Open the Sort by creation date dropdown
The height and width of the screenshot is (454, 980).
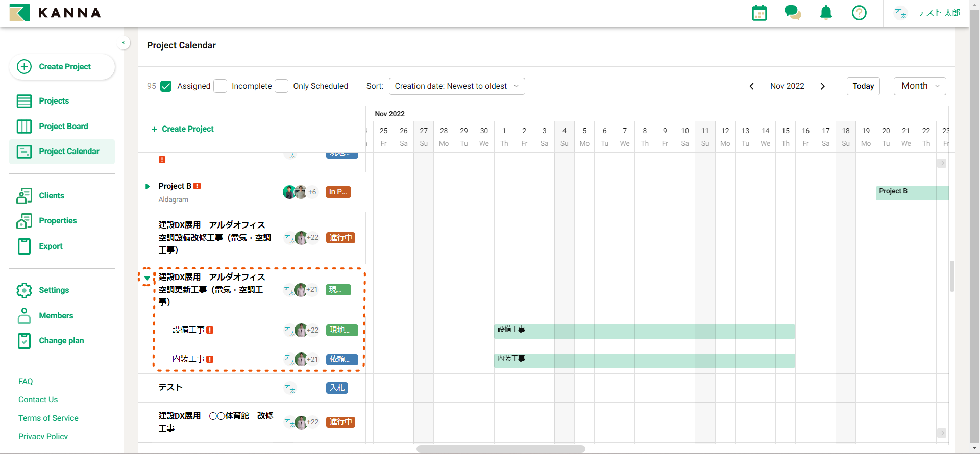click(456, 86)
